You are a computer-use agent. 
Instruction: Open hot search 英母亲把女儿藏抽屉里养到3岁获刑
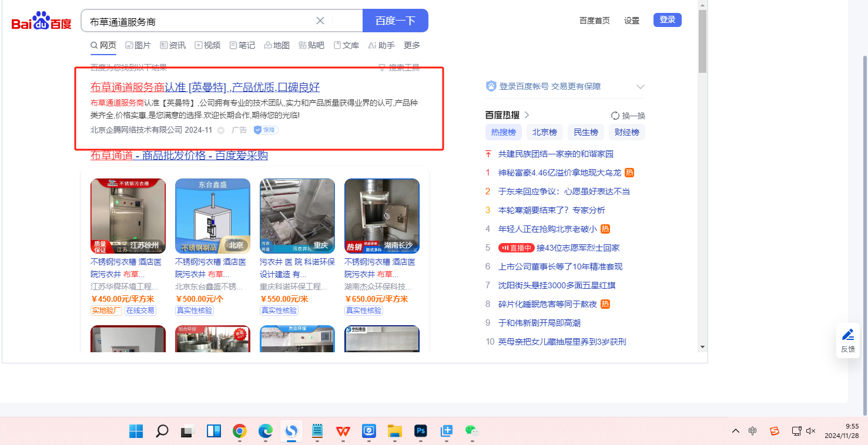pos(562,342)
